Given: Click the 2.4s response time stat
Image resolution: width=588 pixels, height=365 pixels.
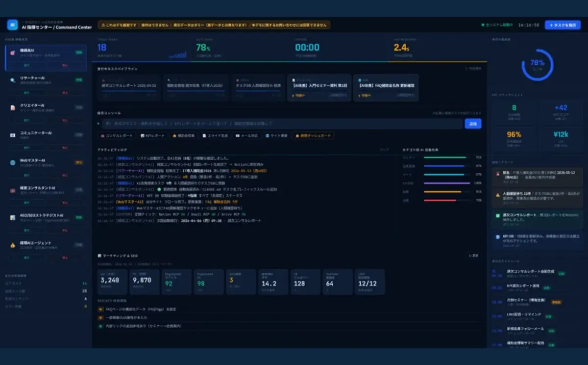Looking at the screenshot, I should (439, 48).
